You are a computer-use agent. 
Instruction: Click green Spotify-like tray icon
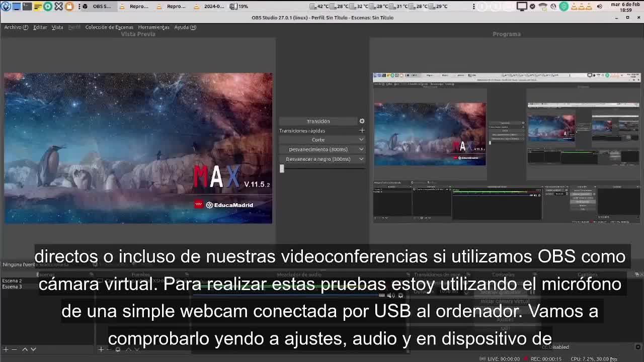point(563,7)
